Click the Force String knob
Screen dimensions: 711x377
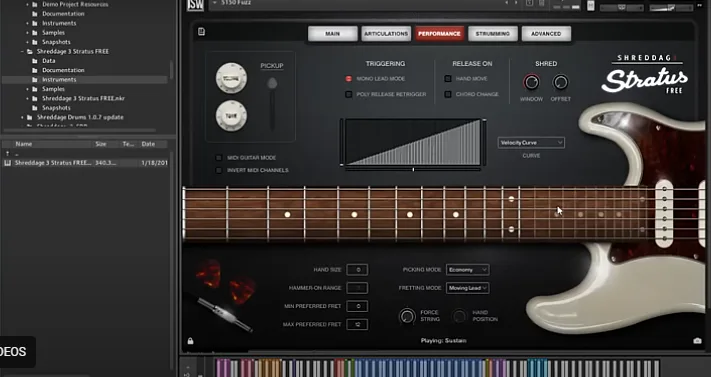pyautogui.click(x=407, y=316)
